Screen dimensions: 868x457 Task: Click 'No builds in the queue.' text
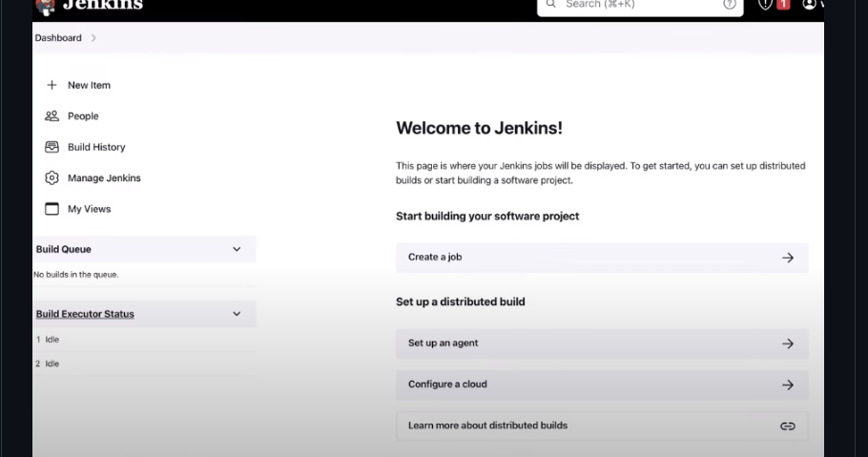click(x=76, y=274)
